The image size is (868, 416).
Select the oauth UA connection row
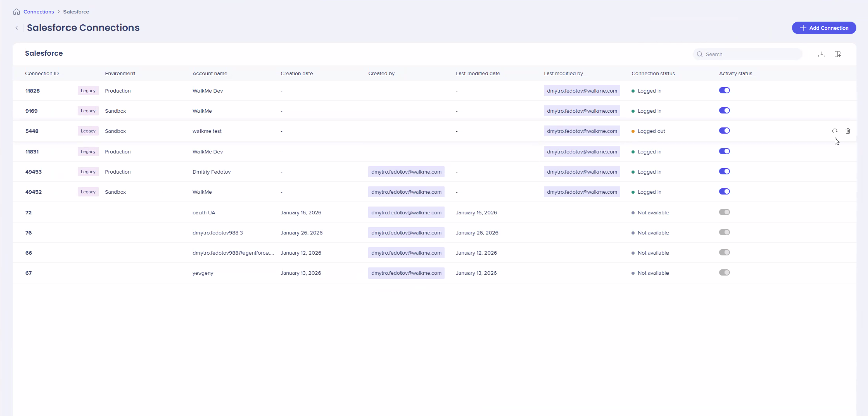(x=204, y=213)
